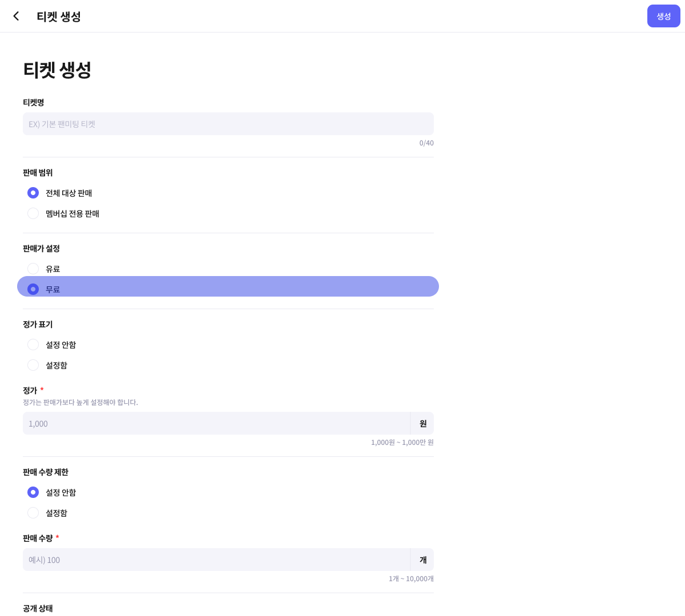Click the 개 quantity unit suffix

422,560
